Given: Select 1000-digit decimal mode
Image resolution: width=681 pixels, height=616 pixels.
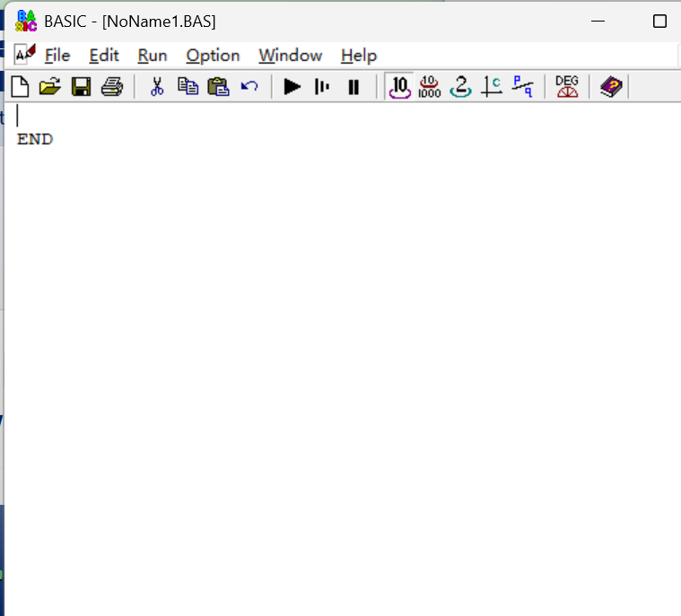Looking at the screenshot, I should click(x=430, y=86).
